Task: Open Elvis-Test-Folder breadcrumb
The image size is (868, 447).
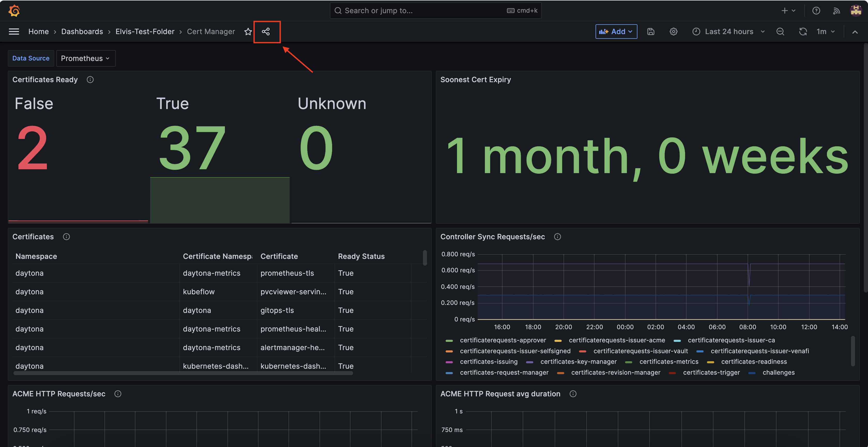Action: pos(145,31)
